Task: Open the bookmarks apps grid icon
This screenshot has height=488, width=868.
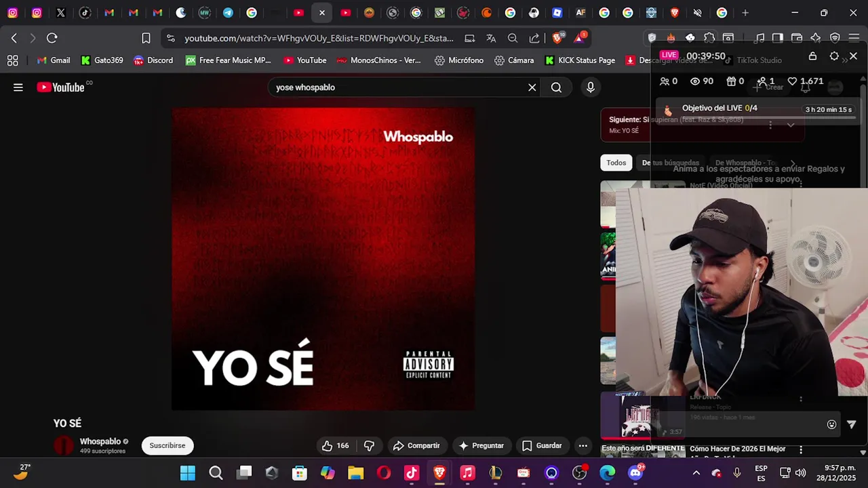Action: pyautogui.click(x=12, y=60)
